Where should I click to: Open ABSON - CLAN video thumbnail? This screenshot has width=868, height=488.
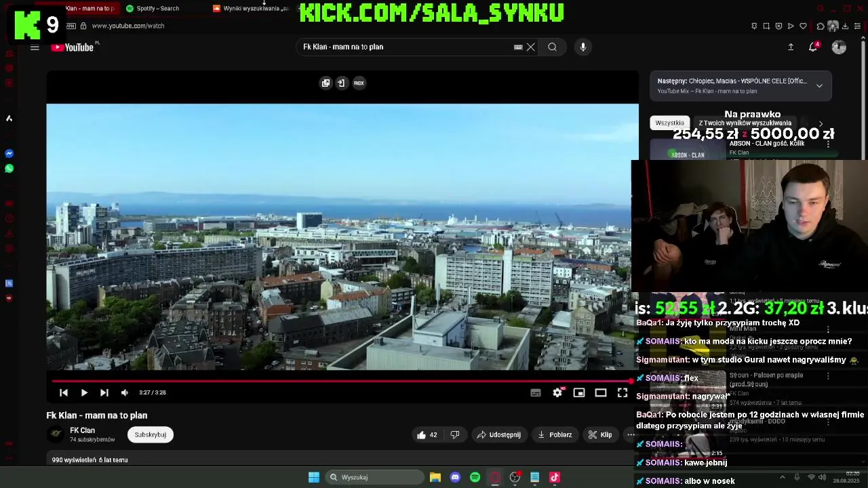coord(688,151)
